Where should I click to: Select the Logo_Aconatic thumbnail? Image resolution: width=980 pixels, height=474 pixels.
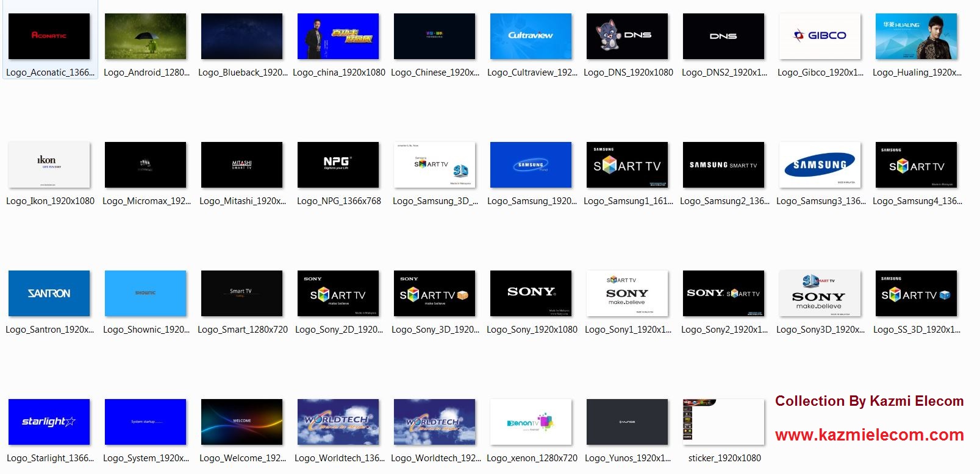49,37
